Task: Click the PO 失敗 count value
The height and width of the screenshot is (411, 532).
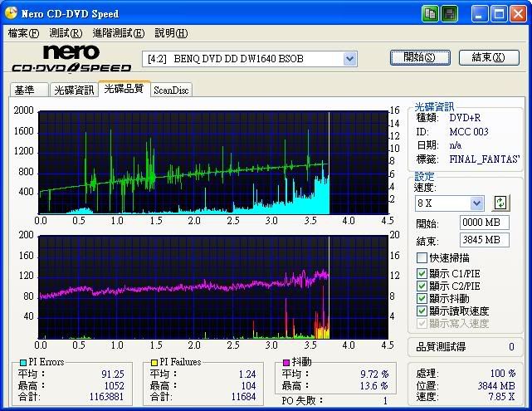Action: 385,401
